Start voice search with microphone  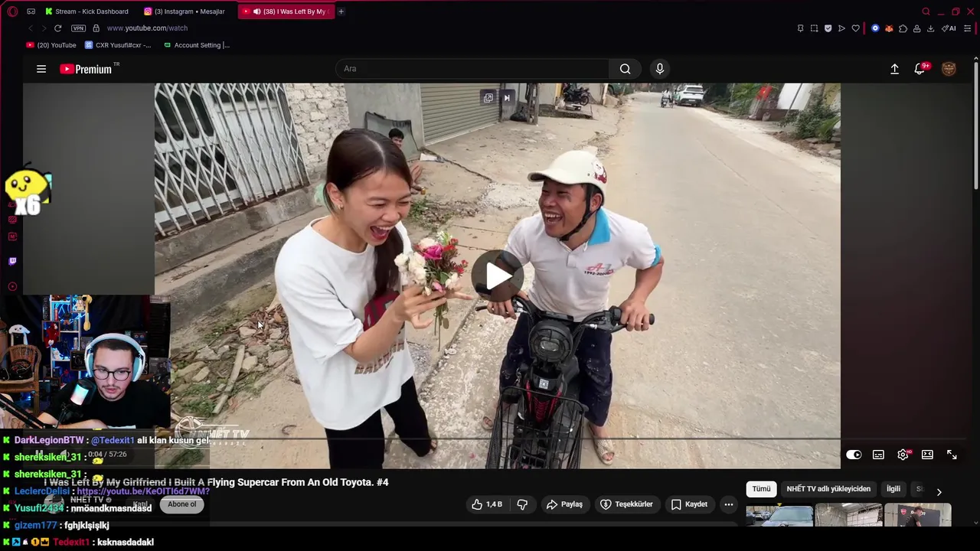click(x=660, y=69)
